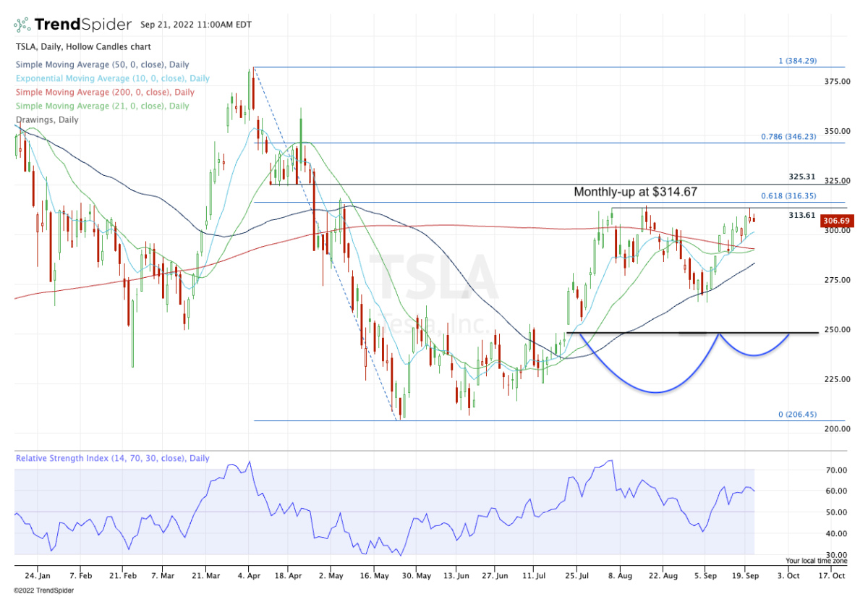Click the TrendSpider logo icon
This screenshot has width=868, height=597.
click(x=22, y=25)
